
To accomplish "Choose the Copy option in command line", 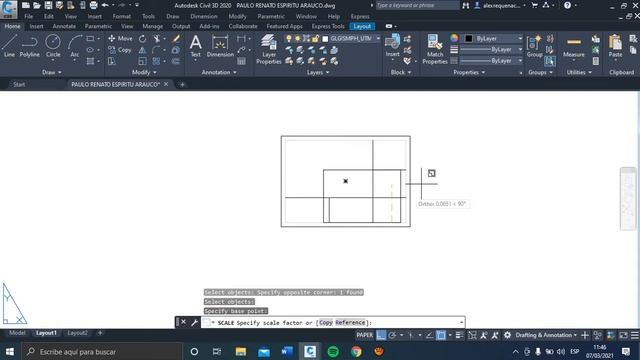I will (x=325, y=322).
